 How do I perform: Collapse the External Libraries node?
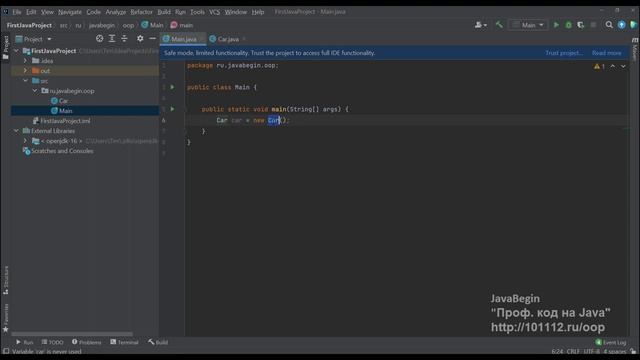click(x=16, y=131)
